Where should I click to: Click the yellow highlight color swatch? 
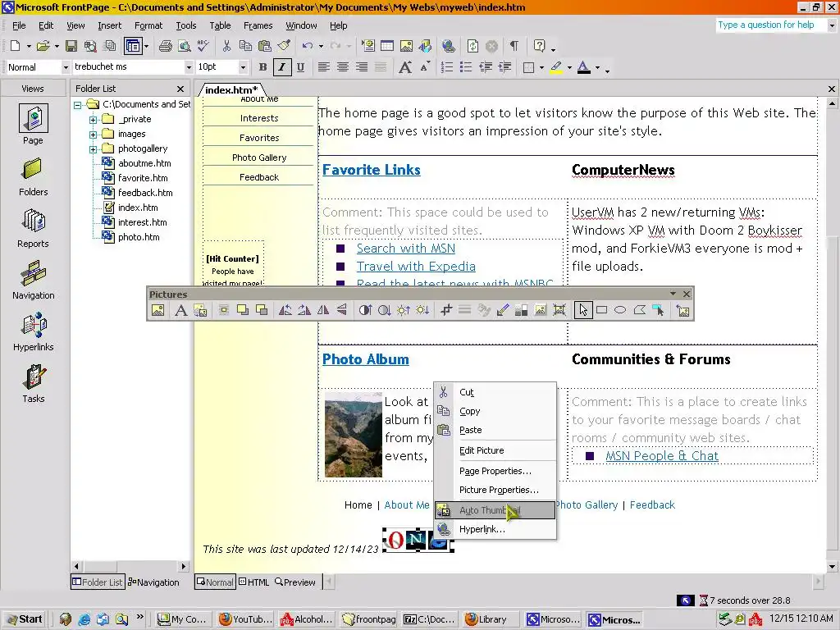click(x=556, y=67)
